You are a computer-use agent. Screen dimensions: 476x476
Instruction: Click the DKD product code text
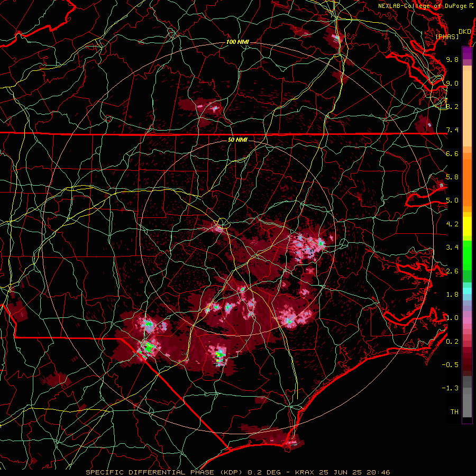[x=465, y=32]
